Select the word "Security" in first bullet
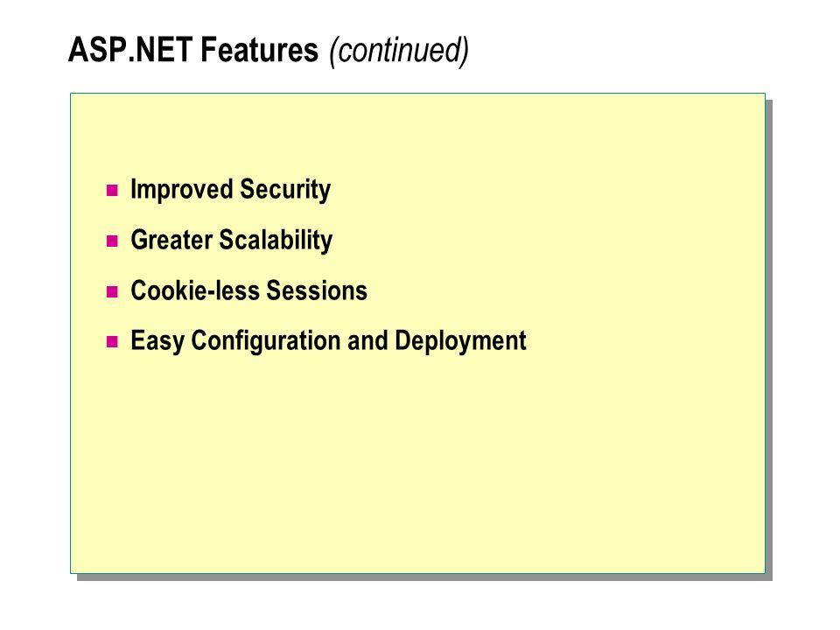 click(285, 190)
